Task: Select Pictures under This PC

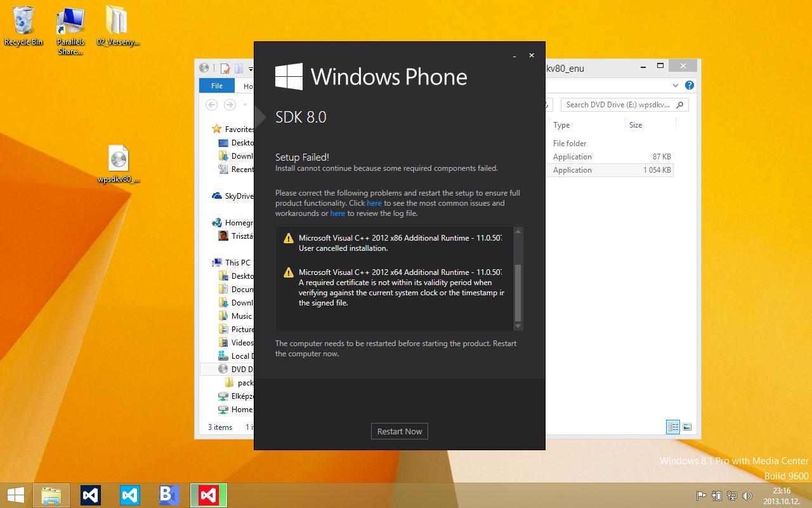Action: [x=235, y=330]
